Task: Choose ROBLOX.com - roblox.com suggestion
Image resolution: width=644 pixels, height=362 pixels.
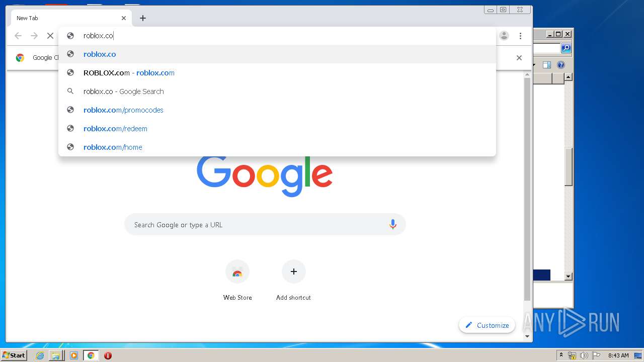Action: (x=277, y=73)
